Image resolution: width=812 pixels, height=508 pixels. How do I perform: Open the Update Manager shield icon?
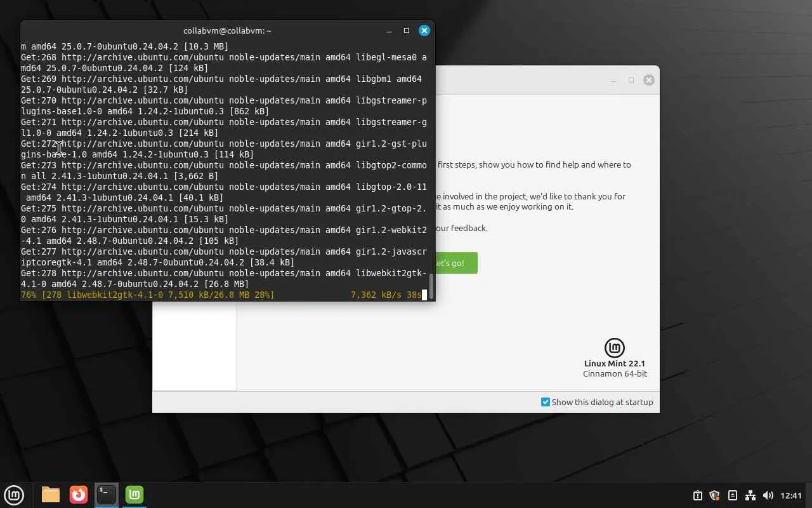coord(714,495)
